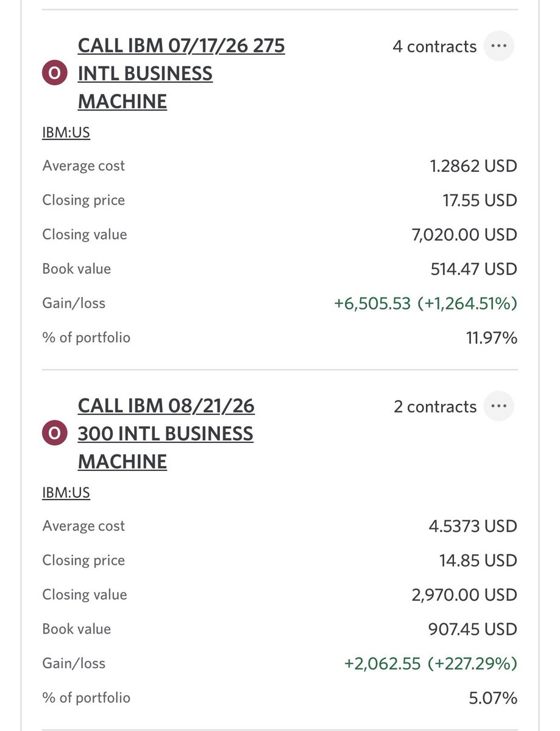This screenshot has height=731, width=560.
Task: Click the 1.2862 USD average cost
Action: (x=473, y=166)
